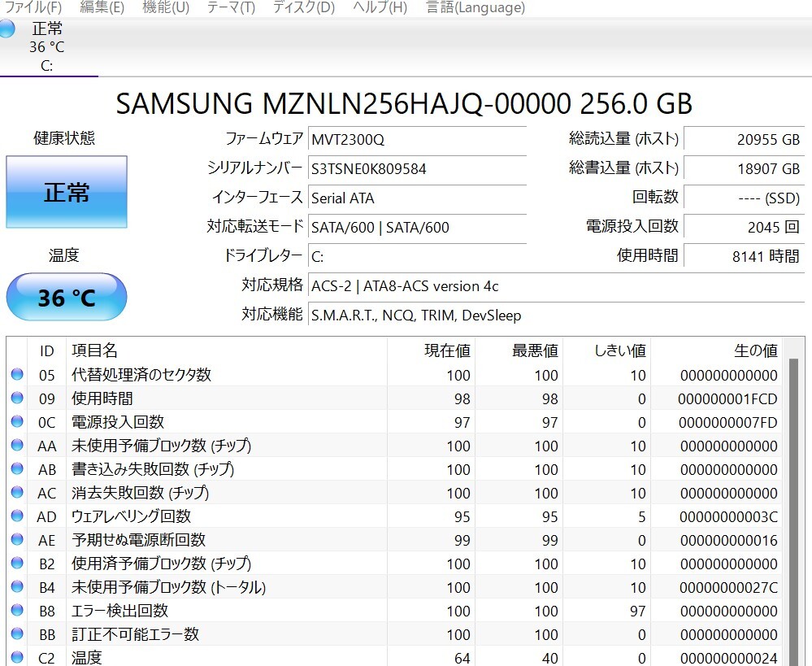
Task: Select the ウェアレベリング回数 row name
Action: [132, 516]
